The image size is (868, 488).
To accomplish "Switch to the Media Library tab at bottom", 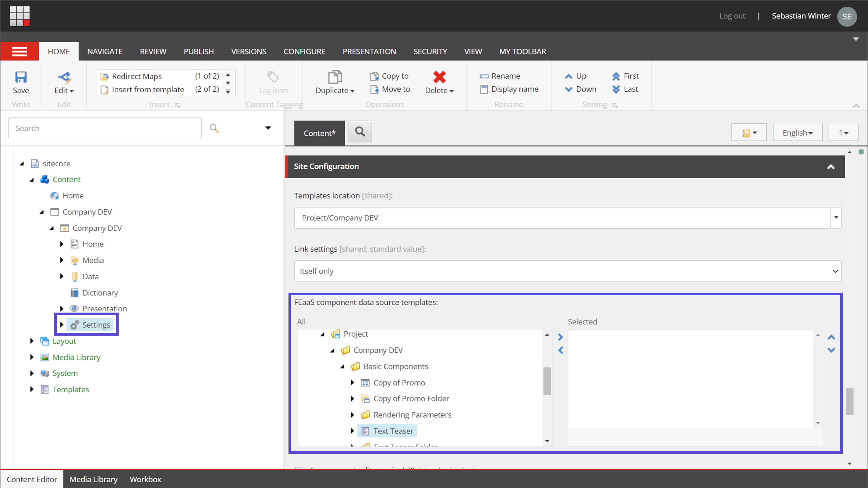I will pos(93,479).
